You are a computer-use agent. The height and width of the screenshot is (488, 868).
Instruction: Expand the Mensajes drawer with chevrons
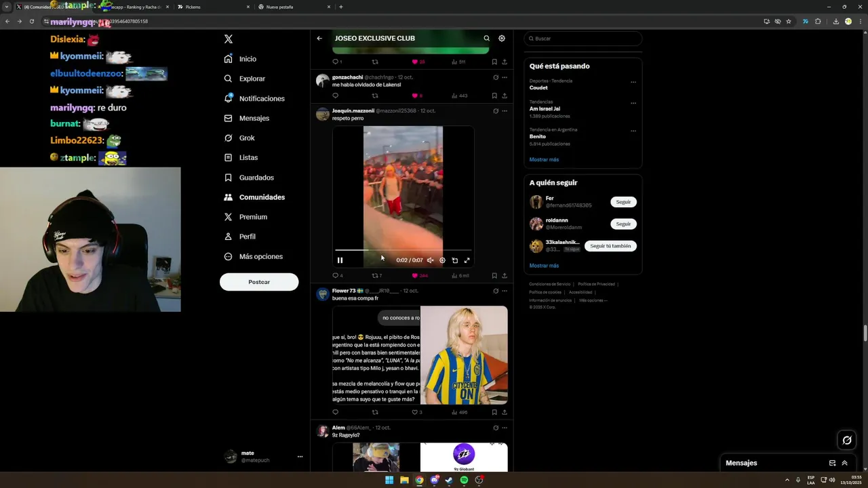point(844,463)
